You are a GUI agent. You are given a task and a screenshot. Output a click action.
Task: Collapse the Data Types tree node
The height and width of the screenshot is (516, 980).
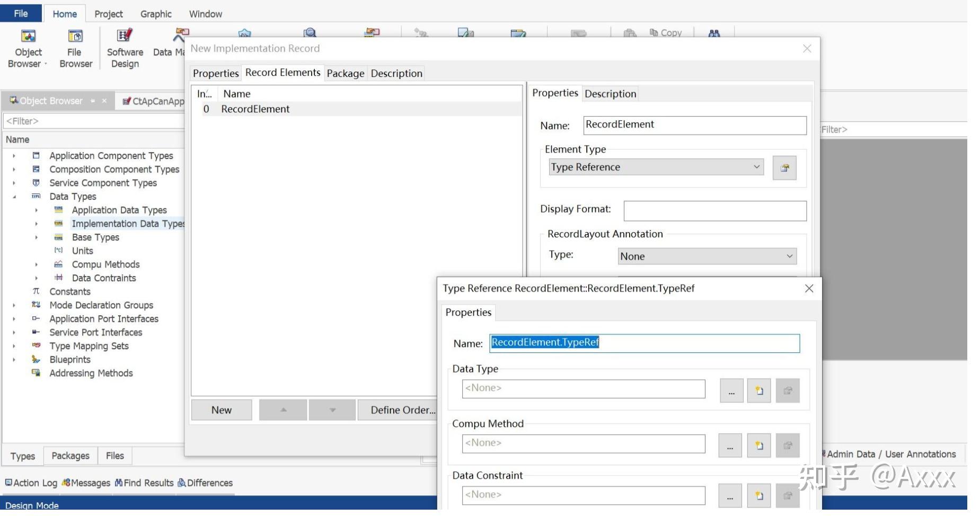click(14, 197)
